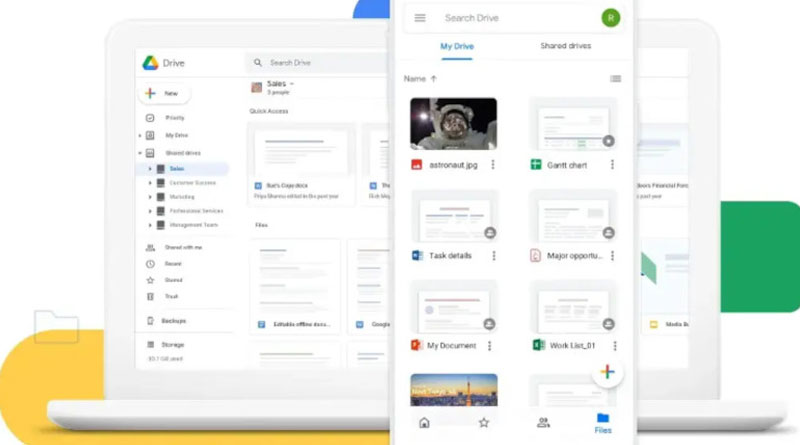
Task: Open more options for astronaut.jpg
Action: click(493, 165)
